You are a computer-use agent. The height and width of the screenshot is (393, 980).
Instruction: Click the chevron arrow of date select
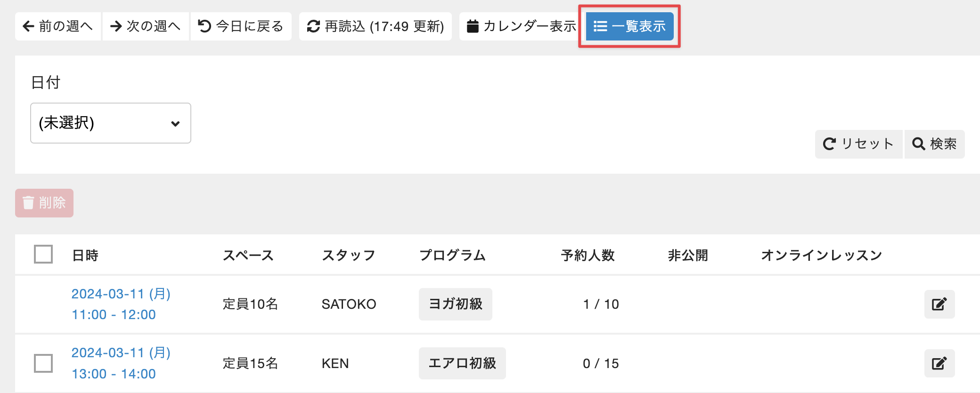pyautogui.click(x=175, y=124)
